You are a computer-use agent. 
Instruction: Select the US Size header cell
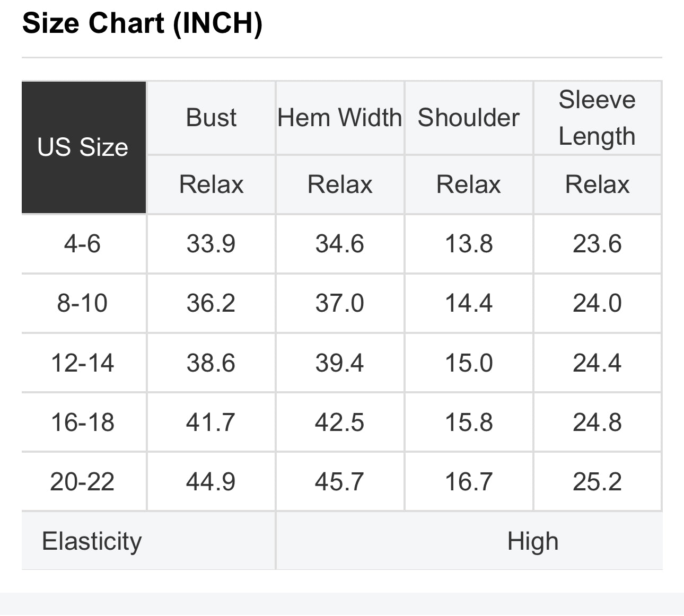coord(84,147)
